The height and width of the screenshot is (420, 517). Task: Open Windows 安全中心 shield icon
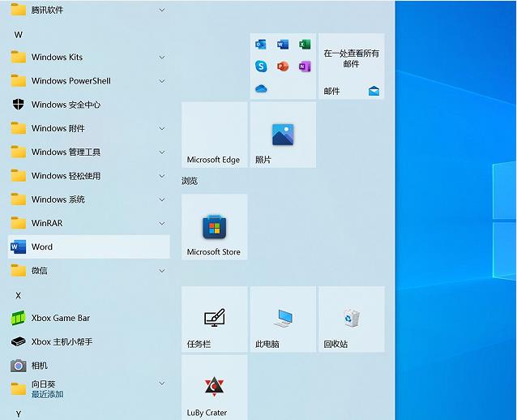coord(18,105)
